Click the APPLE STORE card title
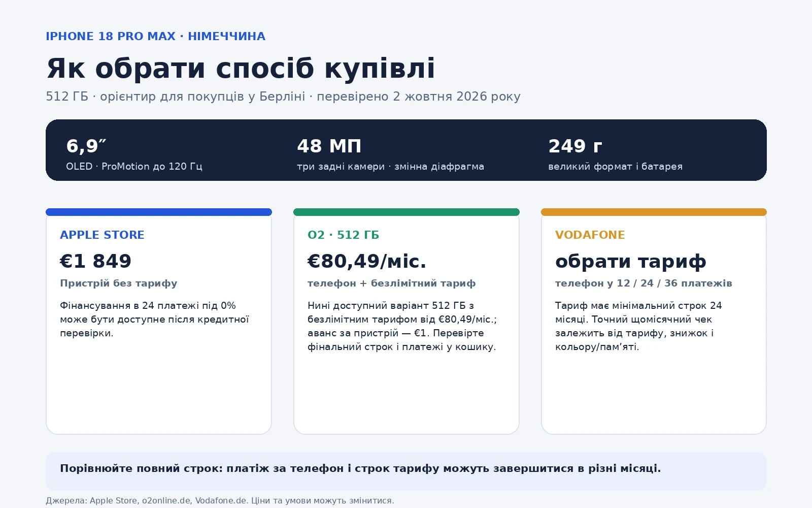This screenshot has width=812, height=508. (102, 235)
